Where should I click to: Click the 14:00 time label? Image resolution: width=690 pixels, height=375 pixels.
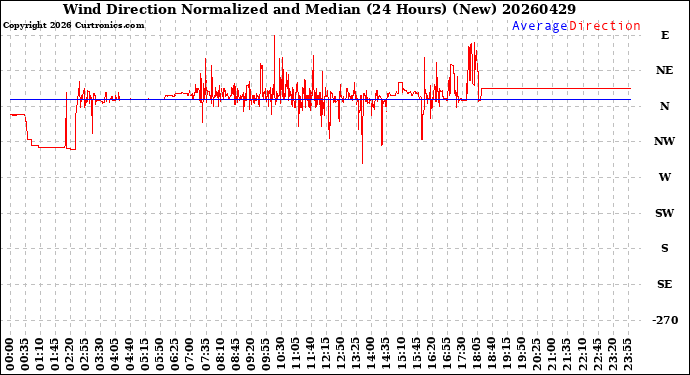click(371, 355)
